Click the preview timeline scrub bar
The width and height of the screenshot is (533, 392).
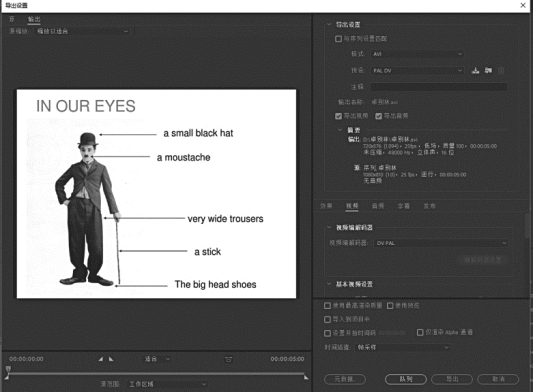pyautogui.click(x=156, y=374)
